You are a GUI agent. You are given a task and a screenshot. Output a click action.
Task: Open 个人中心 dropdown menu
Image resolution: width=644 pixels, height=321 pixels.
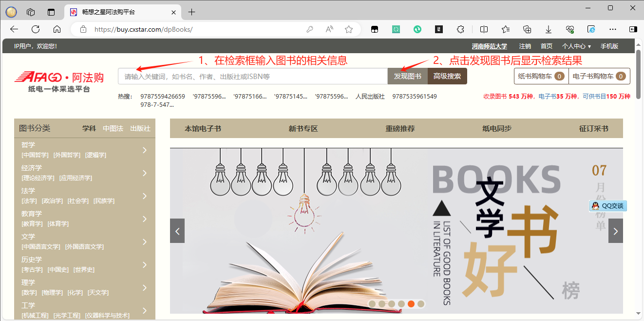click(576, 46)
